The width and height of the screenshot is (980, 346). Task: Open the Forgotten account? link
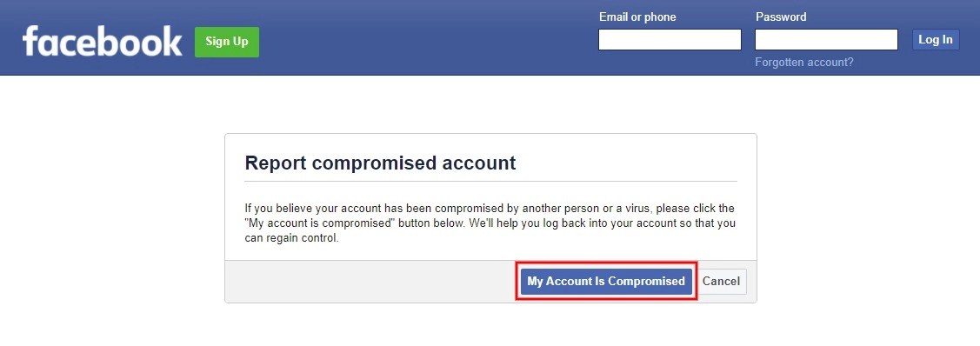[x=803, y=63]
